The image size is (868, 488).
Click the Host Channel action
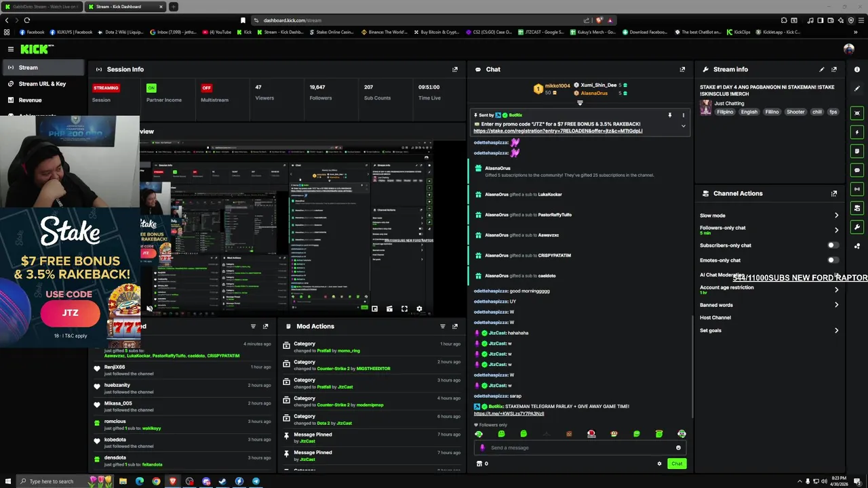tap(715, 317)
